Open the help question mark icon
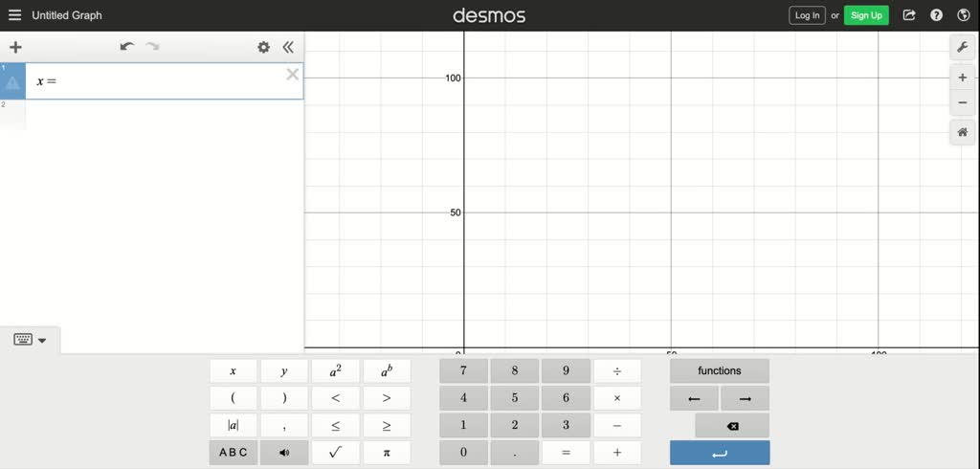 (936, 15)
